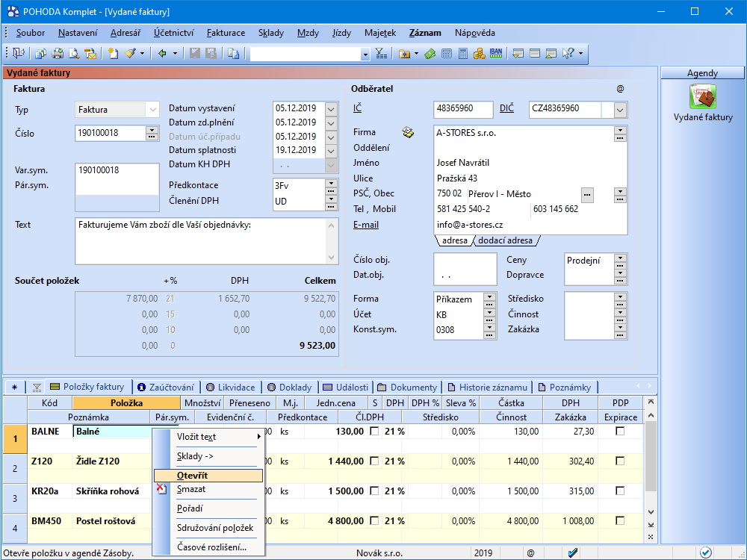
Task: Open Vydané faktury agenda icon in Agendy panel
Action: (703, 96)
